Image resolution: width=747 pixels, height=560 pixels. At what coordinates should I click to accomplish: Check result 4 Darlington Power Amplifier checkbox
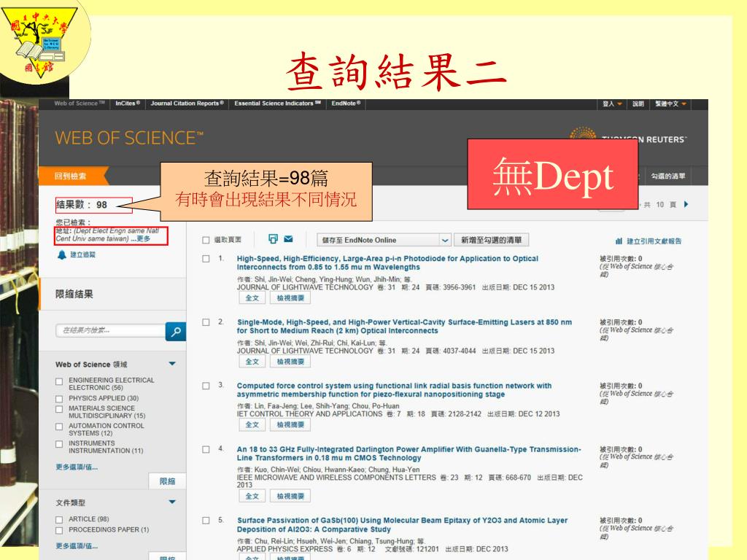[206, 449]
